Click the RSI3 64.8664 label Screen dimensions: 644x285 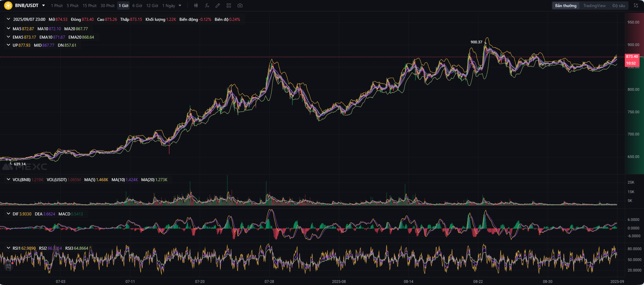[77, 248]
